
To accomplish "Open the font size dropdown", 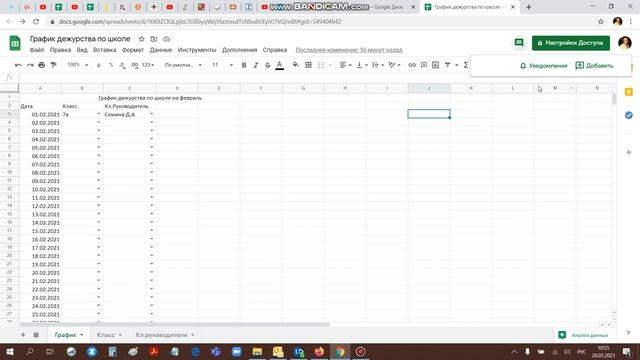I will pos(222,65).
